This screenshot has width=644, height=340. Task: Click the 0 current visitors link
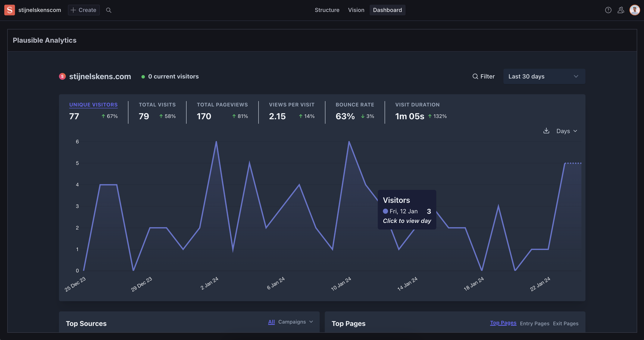[x=173, y=76]
